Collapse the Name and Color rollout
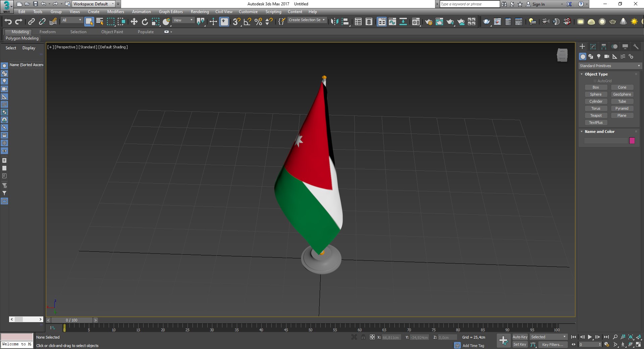 click(x=599, y=132)
